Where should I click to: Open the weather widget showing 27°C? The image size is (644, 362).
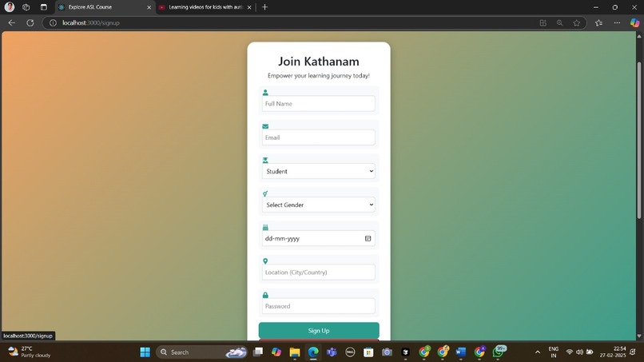pyautogui.click(x=30, y=352)
